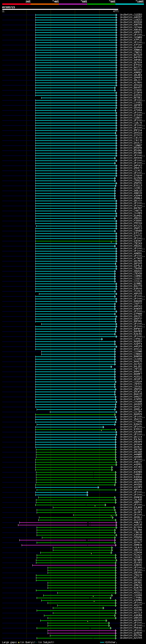Open hit UniRef100_C1DZB3

point(131,15)
